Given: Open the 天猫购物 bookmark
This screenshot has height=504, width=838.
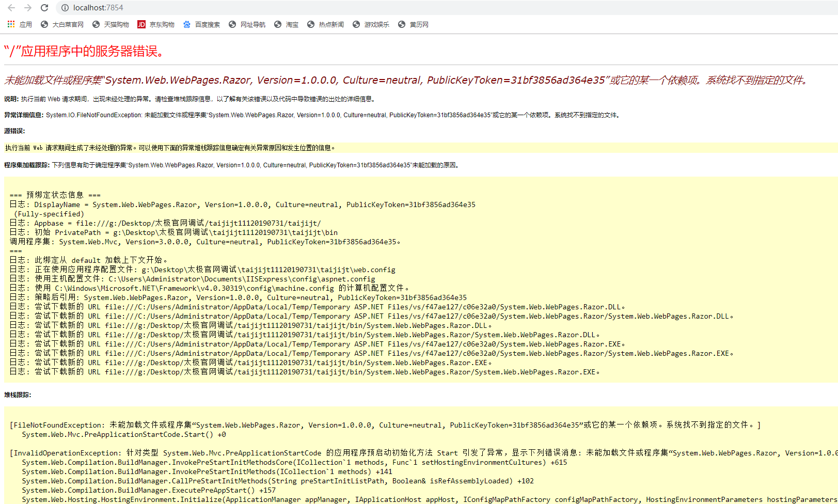Looking at the screenshot, I should point(110,24).
